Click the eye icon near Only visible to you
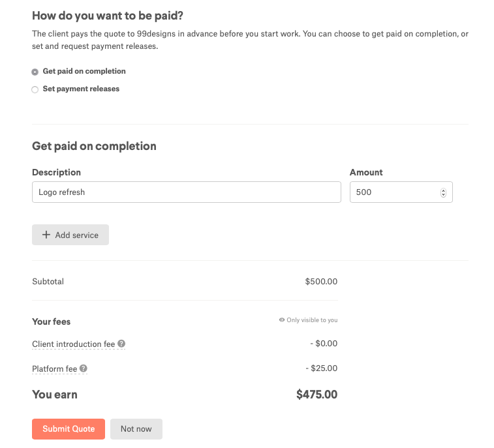 click(282, 320)
